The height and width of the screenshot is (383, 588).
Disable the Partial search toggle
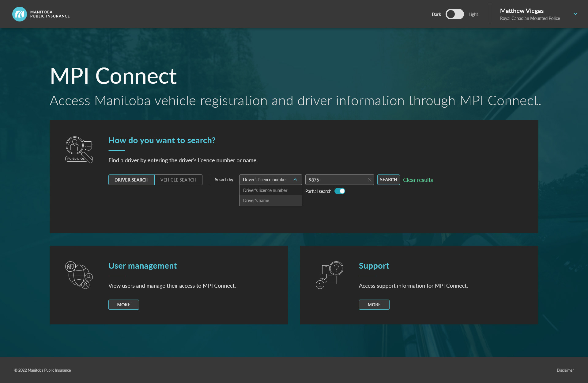click(x=340, y=191)
